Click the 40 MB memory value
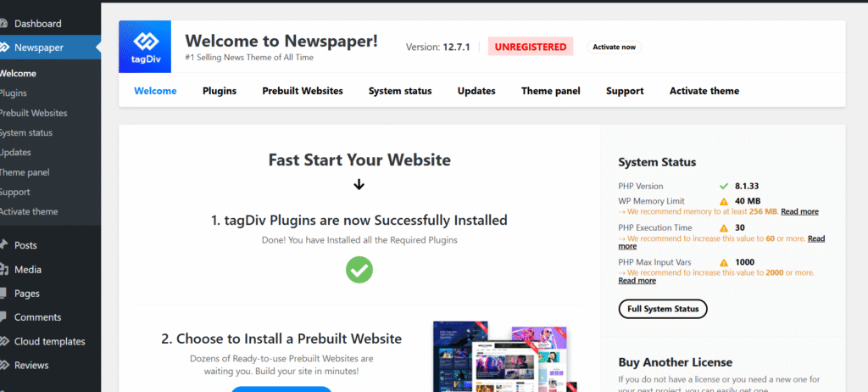This screenshot has width=868, height=392. click(x=748, y=201)
